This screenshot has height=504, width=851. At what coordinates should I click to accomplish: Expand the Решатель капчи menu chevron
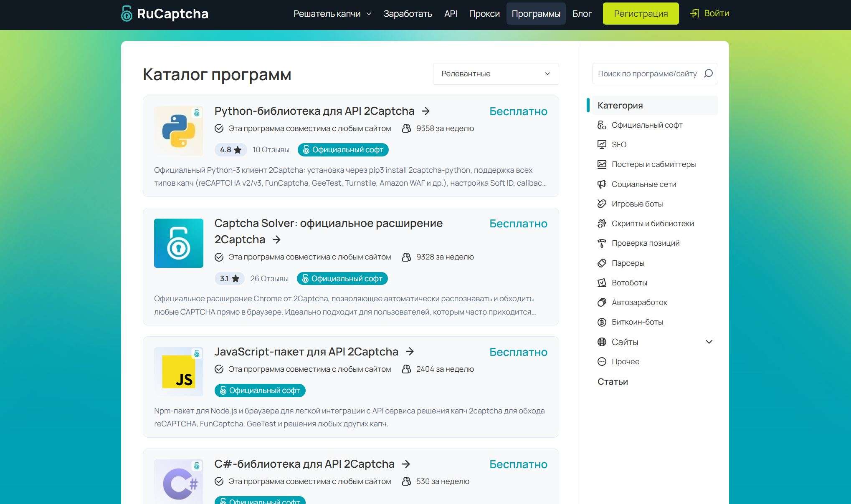pyautogui.click(x=369, y=14)
